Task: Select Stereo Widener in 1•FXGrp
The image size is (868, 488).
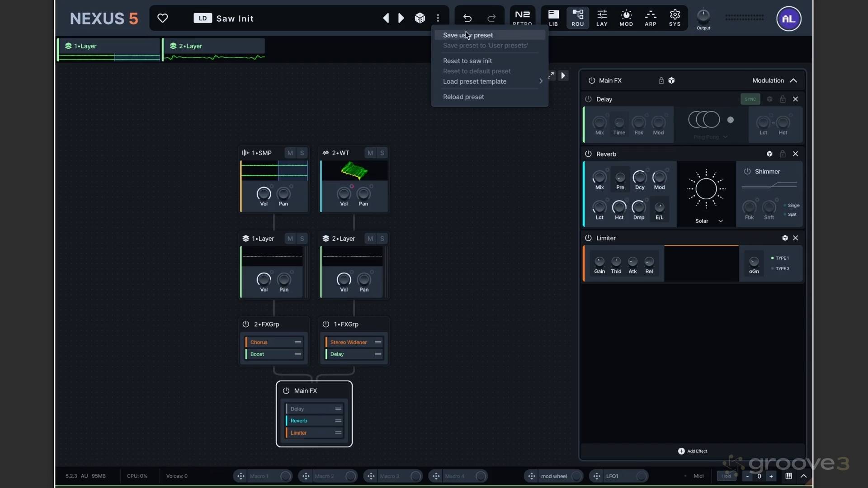Action: (x=354, y=342)
